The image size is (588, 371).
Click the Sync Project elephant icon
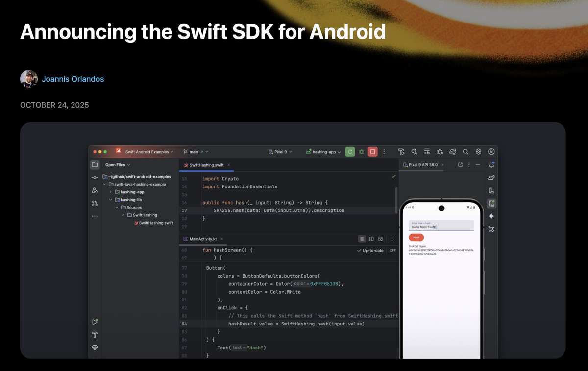tap(453, 152)
